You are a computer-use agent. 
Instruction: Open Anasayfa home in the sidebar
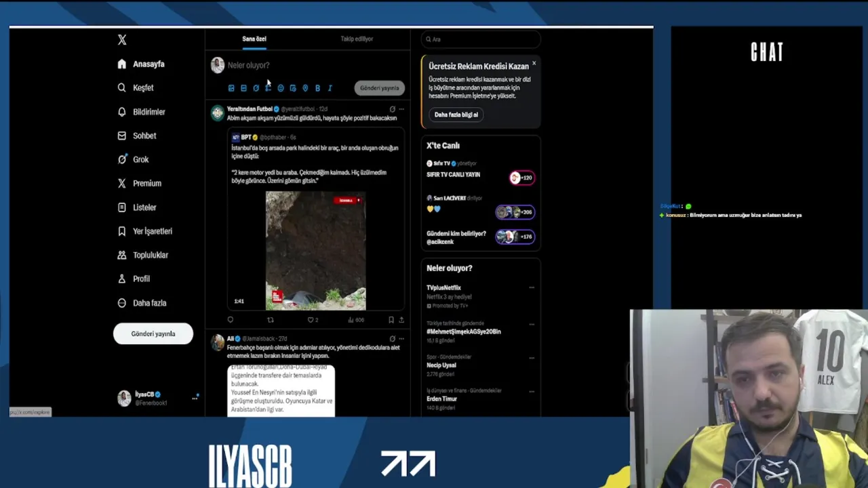[x=141, y=64]
